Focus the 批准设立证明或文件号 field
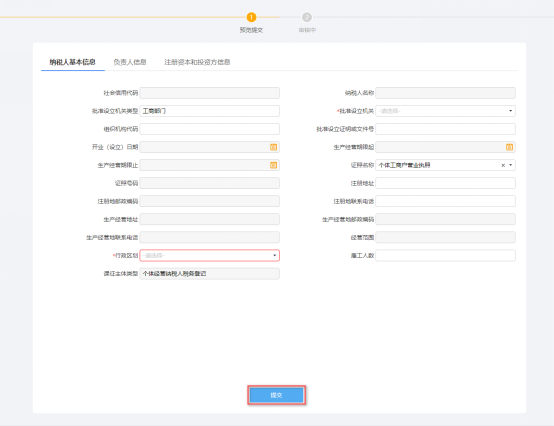The height and width of the screenshot is (426, 554). 445,129
